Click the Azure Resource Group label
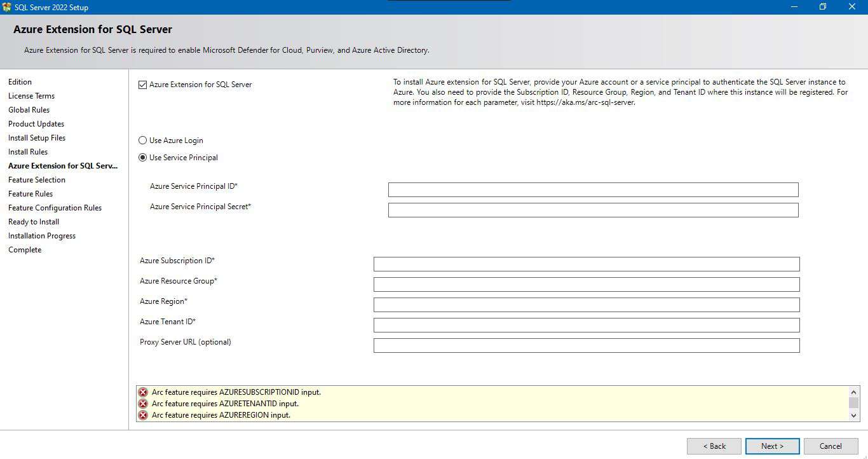868x459 pixels. (x=179, y=281)
